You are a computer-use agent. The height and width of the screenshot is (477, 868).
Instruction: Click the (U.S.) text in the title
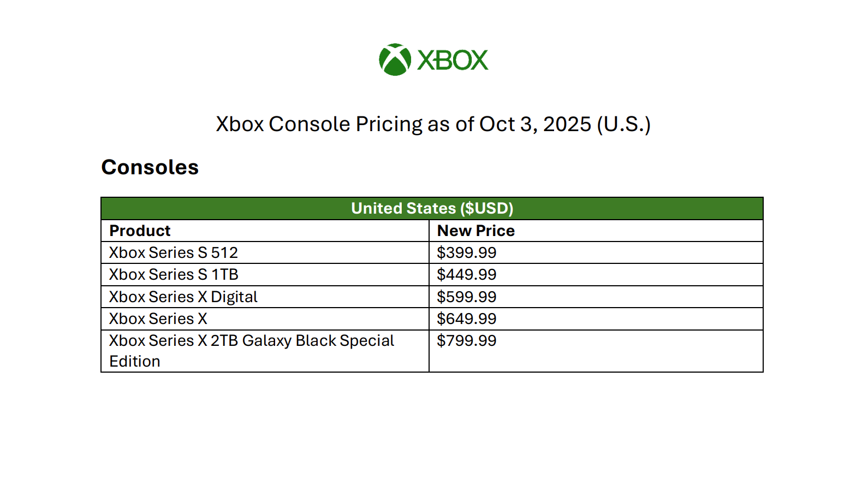tap(623, 124)
